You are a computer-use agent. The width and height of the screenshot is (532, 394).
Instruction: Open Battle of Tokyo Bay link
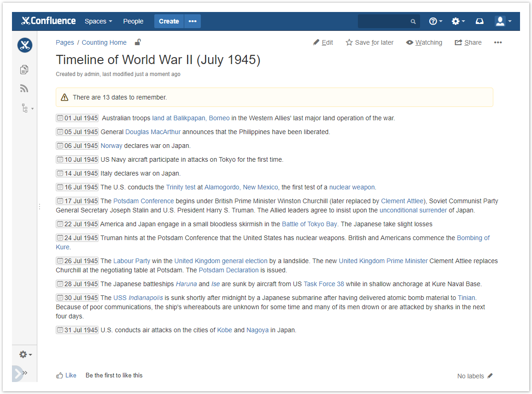[x=310, y=224]
